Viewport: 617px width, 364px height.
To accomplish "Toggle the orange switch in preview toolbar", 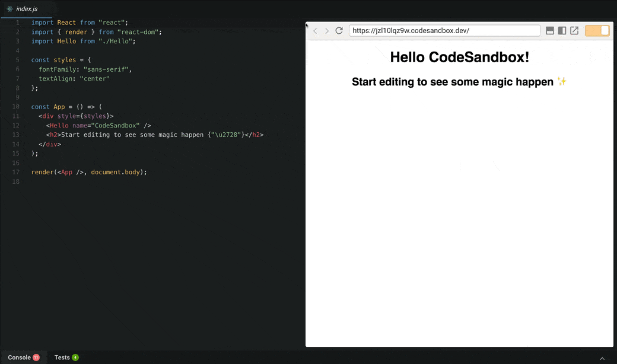I will click(597, 30).
